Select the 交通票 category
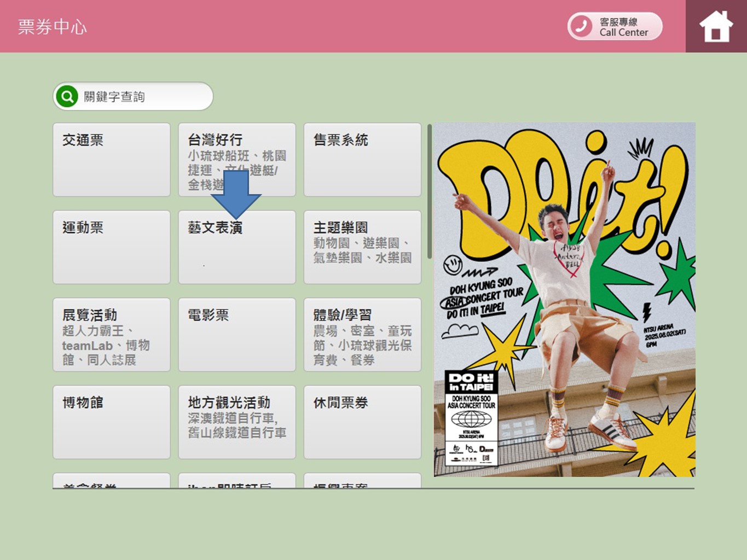The image size is (747, 560). pyautogui.click(x=111, y=160)
